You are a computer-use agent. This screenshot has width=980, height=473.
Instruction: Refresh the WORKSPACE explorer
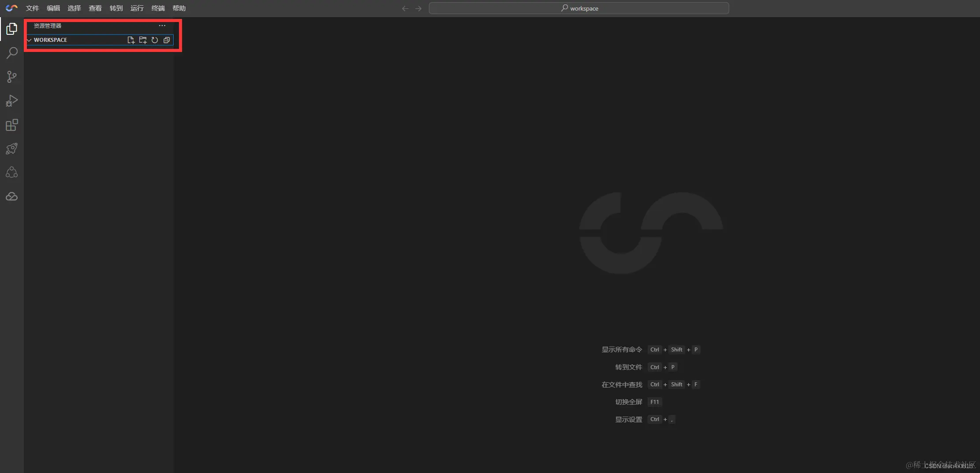[155, 40]
